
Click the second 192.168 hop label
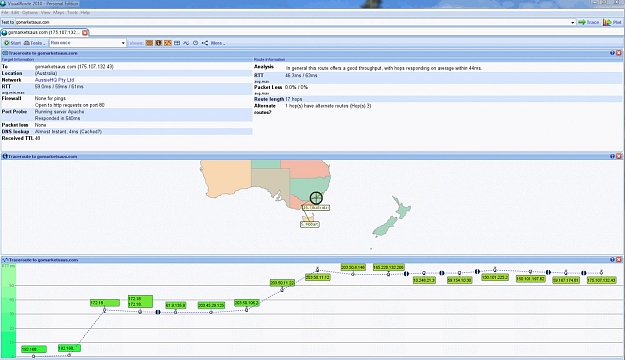click(x=69, y=348)
